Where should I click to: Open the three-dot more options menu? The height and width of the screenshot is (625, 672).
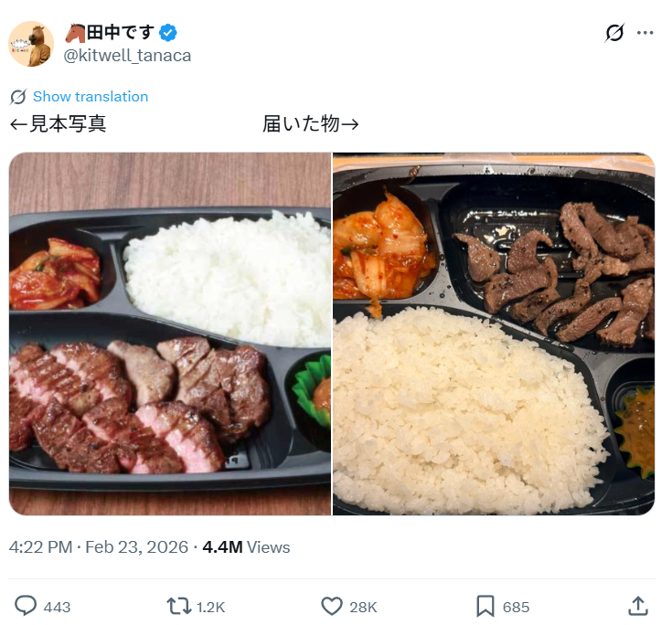[645, 33]
